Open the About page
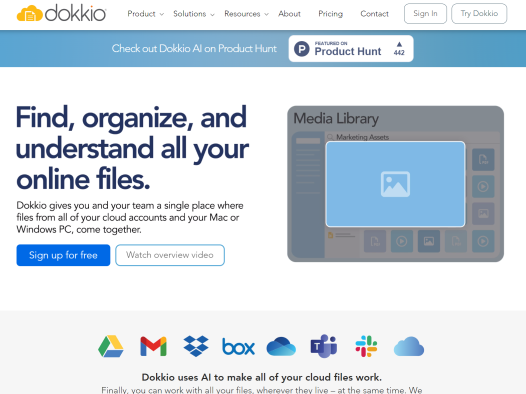Image resolution: width=526 pixels, height=394 pixels. [289, 14]
